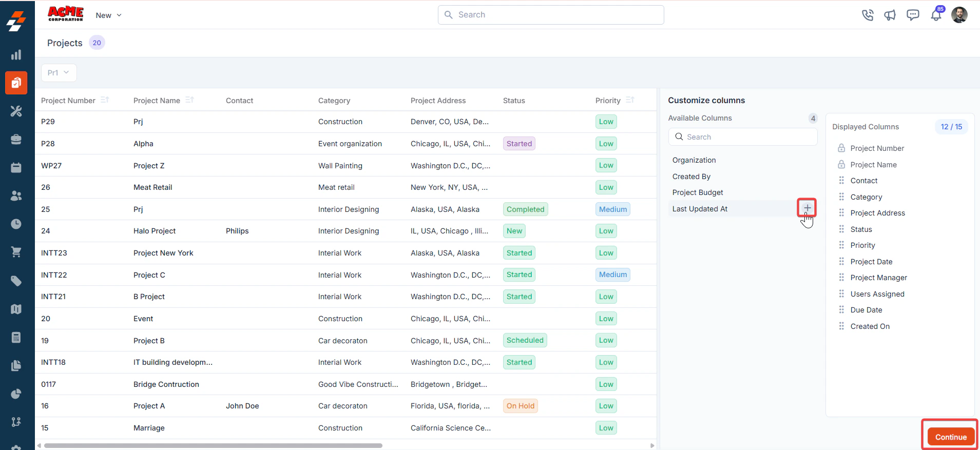Click the Continue button

pyautogui.click(x=951, y=437)
